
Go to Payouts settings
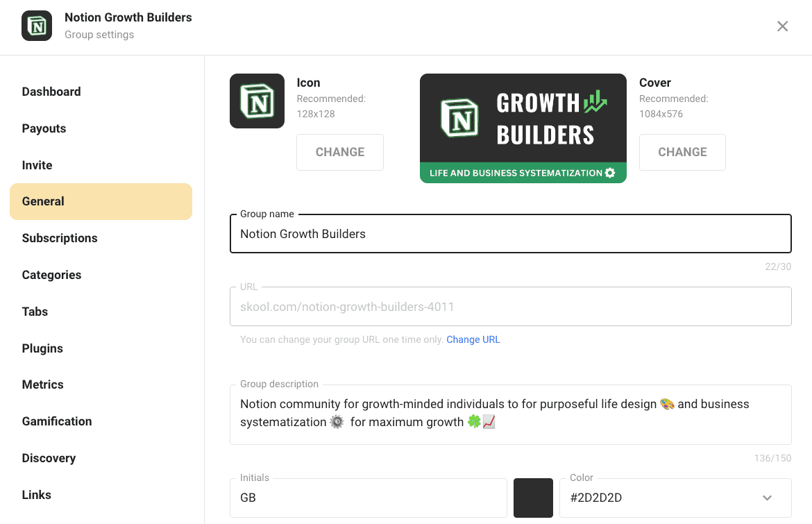click(44, 128)
